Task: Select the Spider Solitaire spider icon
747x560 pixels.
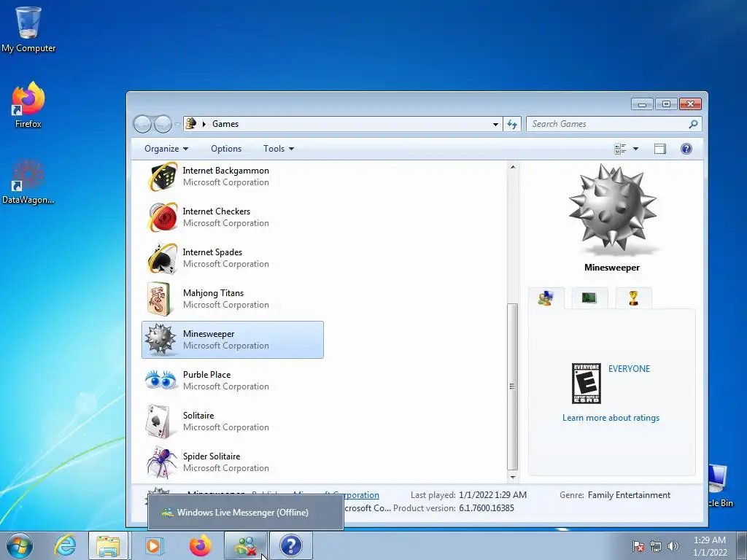Action: pos(161,462)
